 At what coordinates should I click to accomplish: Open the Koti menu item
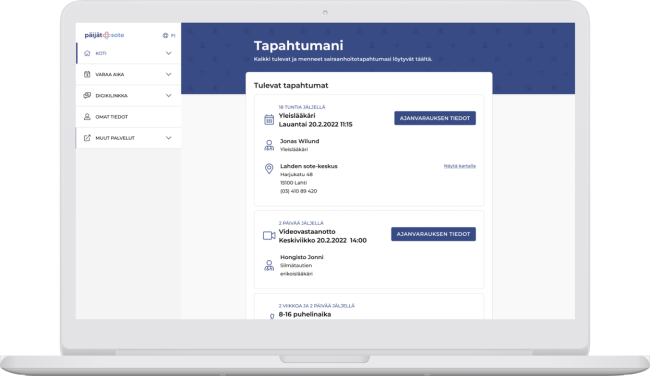point(129,53)
